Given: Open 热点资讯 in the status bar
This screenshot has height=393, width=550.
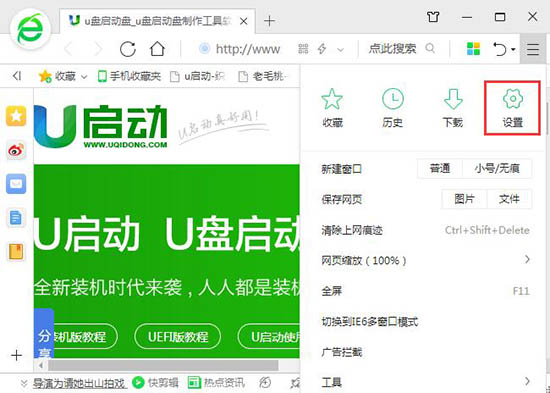Looking at the screenshot, I should click(x=216, y=382).
